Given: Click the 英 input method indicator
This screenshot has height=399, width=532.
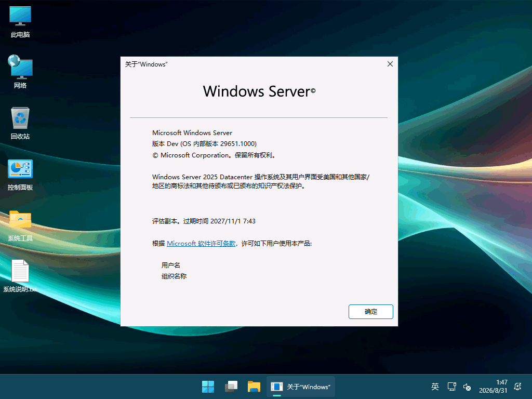Looking at the screenshot, I should [x=435, y=387].
